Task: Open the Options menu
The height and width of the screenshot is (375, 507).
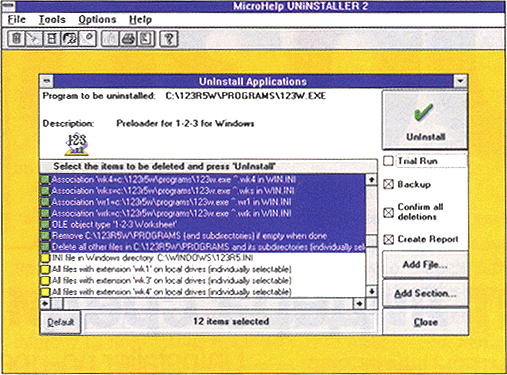Action: click(97, 20)
